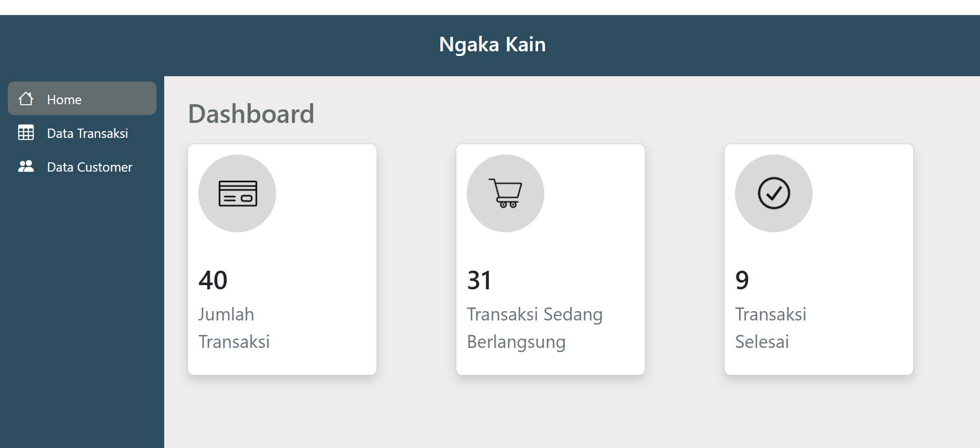Click the Ngaka Kain header title

coord(492,45)
